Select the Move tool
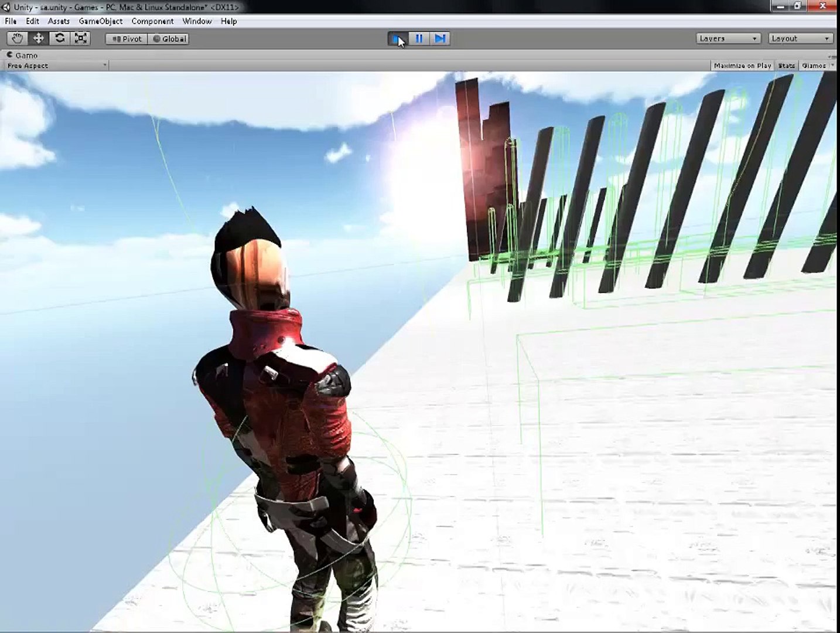Screen dimensions: 840x633 tap(39, 39)
